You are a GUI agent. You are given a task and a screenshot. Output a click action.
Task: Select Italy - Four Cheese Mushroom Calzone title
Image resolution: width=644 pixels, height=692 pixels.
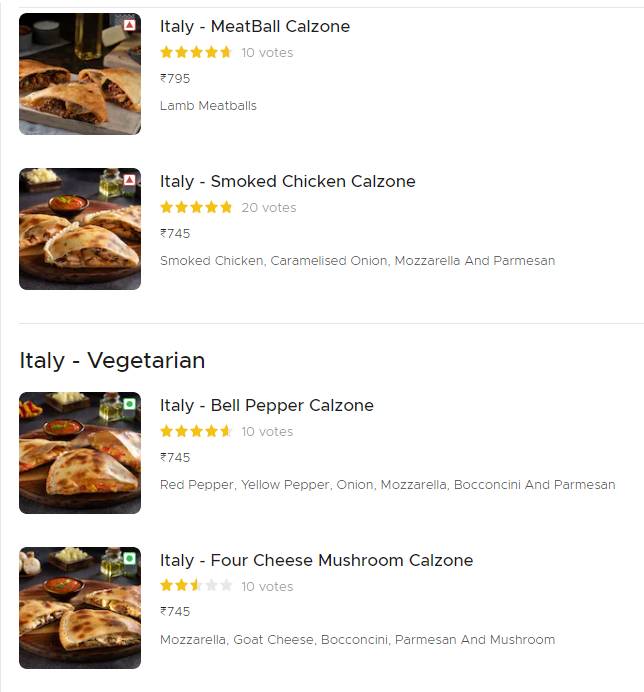click(316, 560)
